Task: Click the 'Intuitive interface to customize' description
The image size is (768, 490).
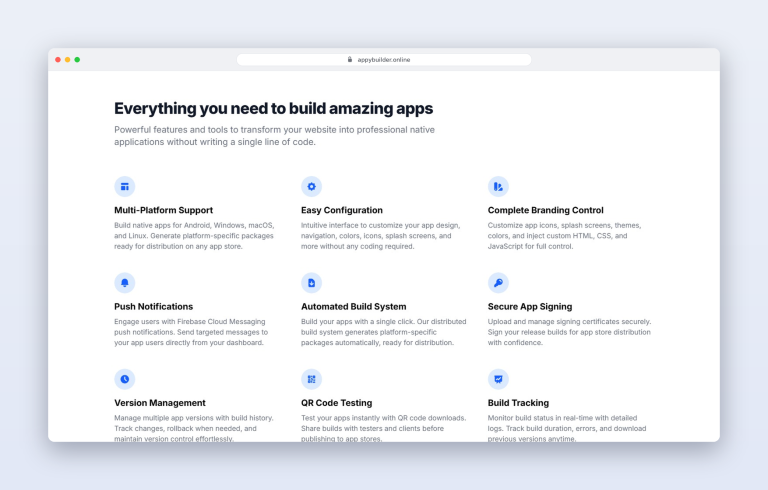Action: [x=381, y=236]
